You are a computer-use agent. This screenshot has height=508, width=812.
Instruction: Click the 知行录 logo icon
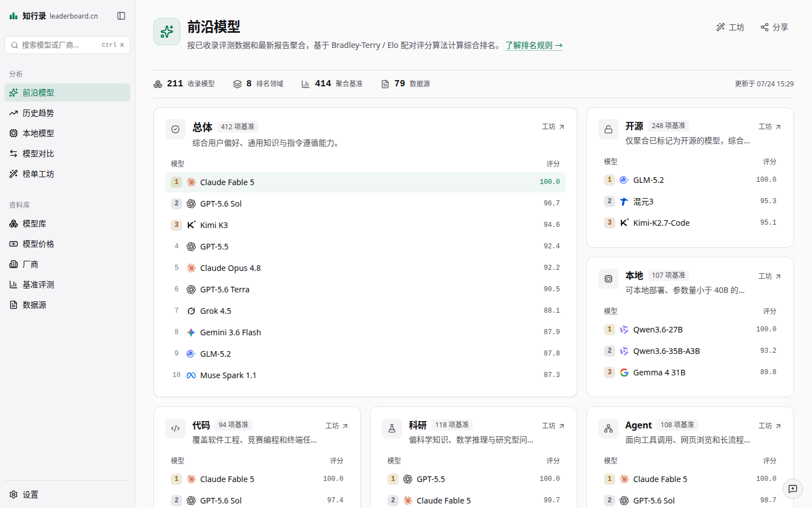[14, 16]
